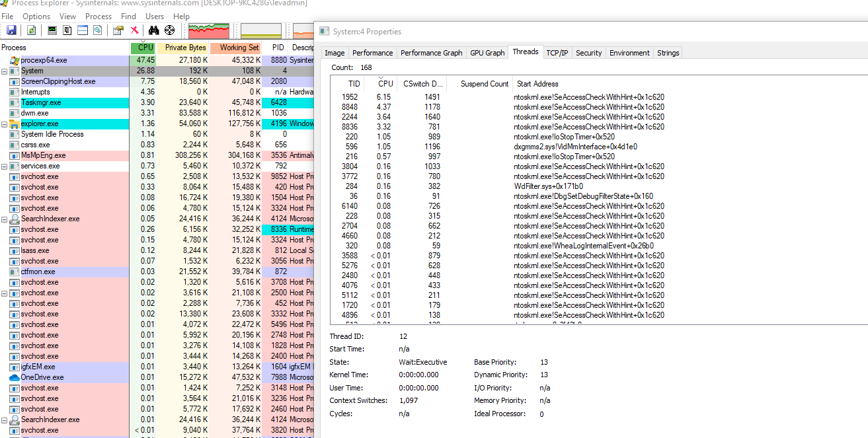Switch to the Environment tab

click(x=630, y=53)
